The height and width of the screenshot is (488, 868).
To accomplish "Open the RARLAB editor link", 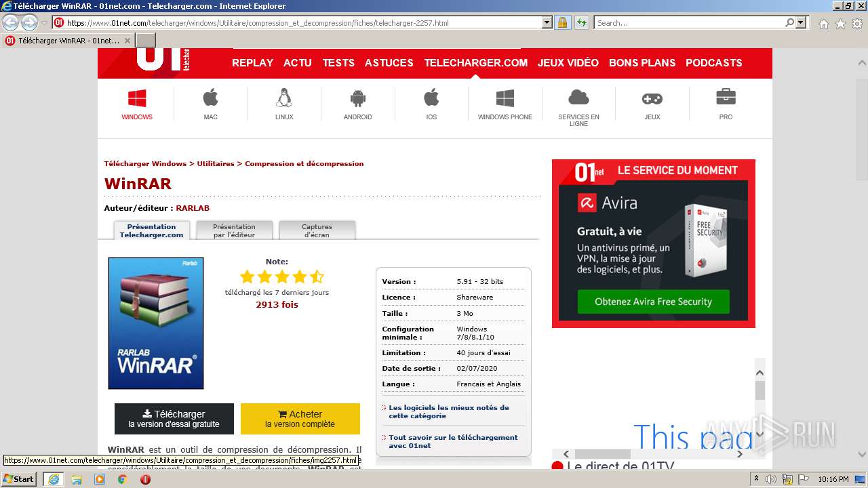I will 193,208.
